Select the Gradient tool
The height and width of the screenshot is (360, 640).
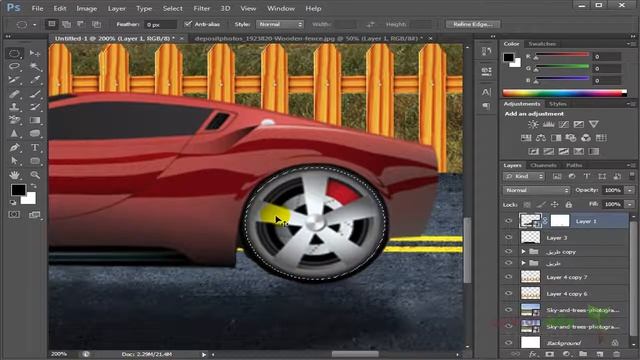coord(35,120)
